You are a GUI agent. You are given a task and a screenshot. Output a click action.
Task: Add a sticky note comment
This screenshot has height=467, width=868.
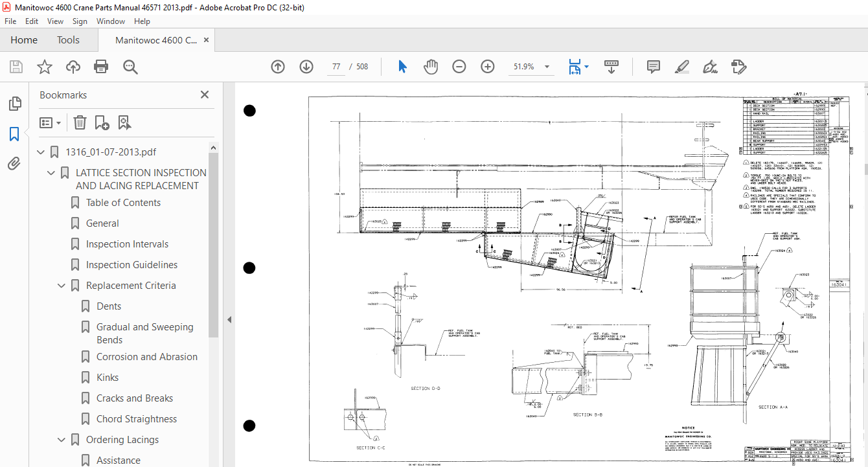[x=654, y=67]
